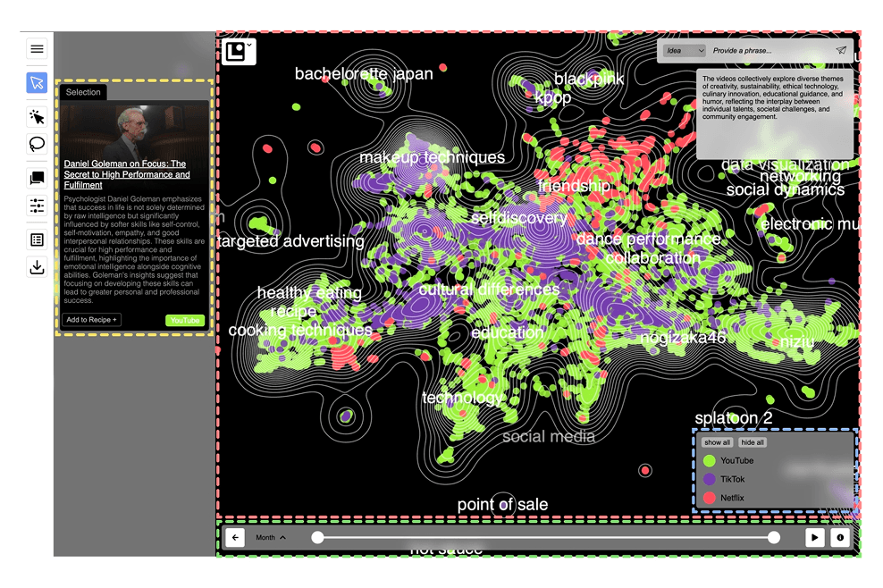The image size is (883, 588).
Task: Click the 'kpop' cluster label
Action: (x=553, y=98)
